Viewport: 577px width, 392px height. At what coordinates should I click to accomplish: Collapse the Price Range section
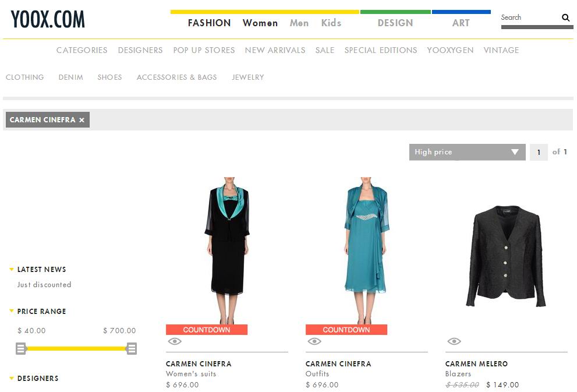12,311
